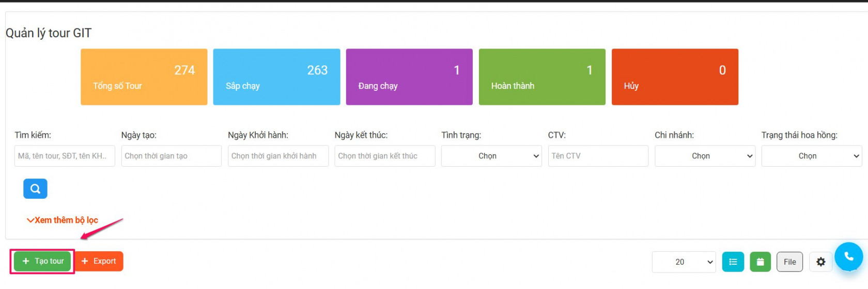This screenshot has width=868, height=289.
Task: Switch to list view icon
Action: [733, 262]
